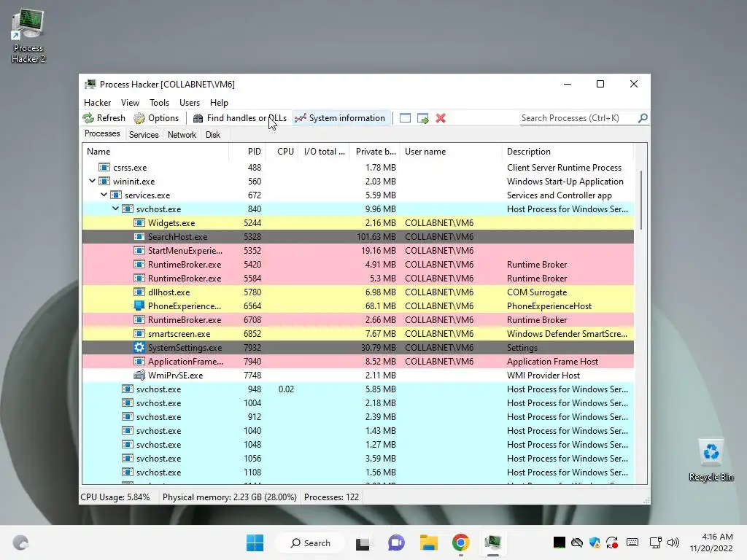
Task: Click Windows Security shield tray icon
Action: [594, 542]
